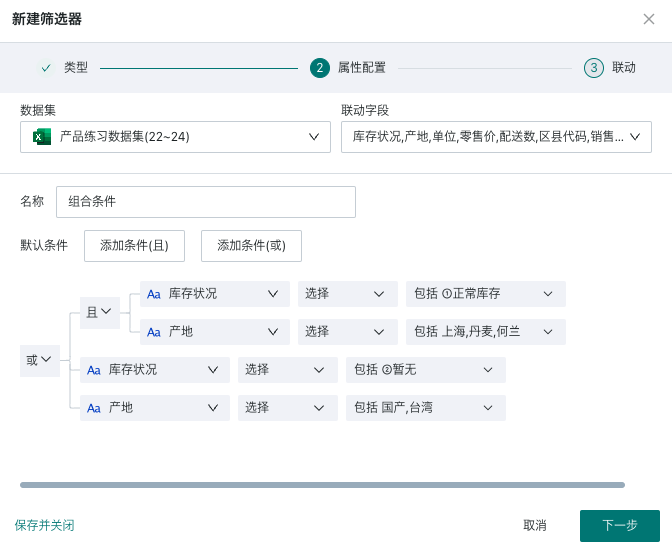Click the horizontal scrollbar under the conditions
Screen dimensions: 672x548
coord(322,485)
